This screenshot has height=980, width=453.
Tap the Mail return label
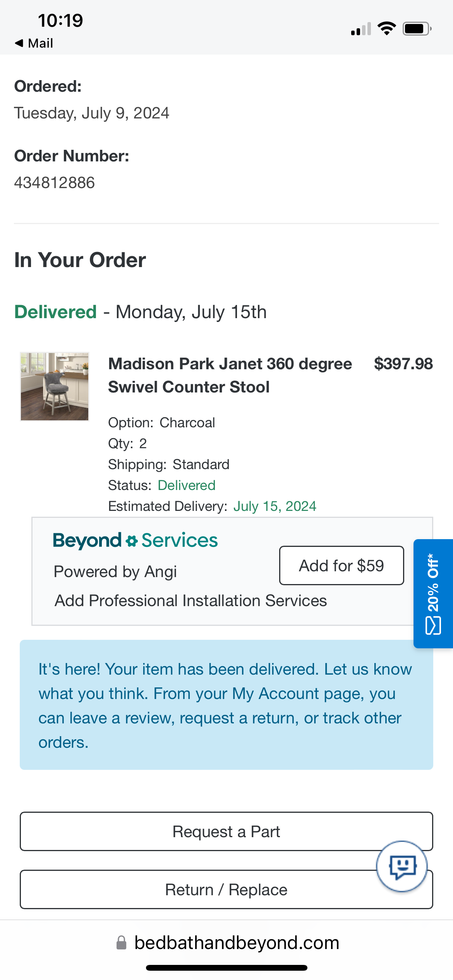click(41, 43)
